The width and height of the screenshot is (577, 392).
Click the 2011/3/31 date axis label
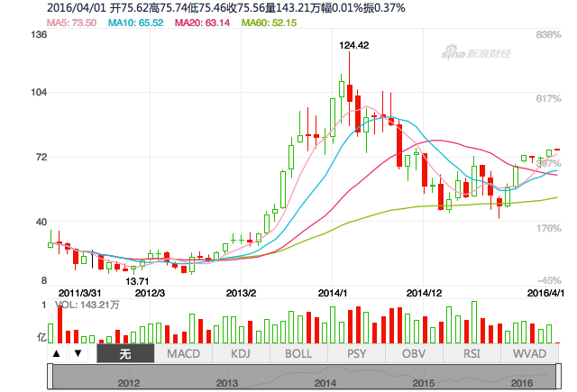tap(79, 293)
